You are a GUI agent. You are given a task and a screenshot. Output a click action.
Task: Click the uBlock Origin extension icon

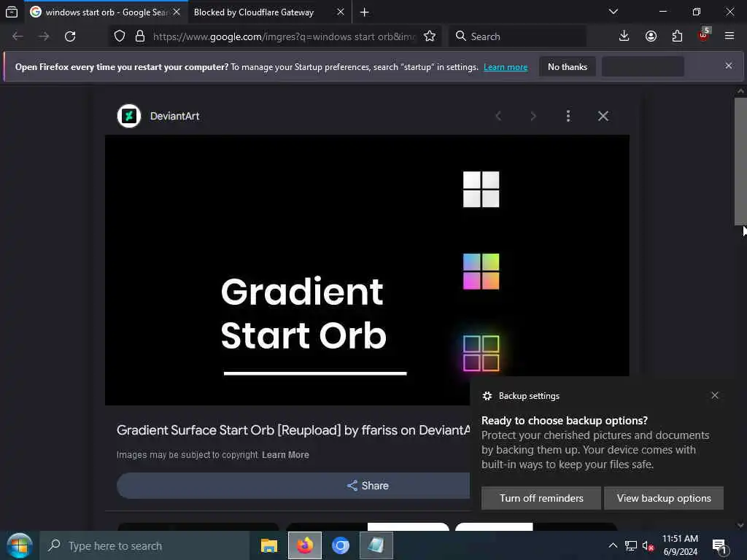704,35
